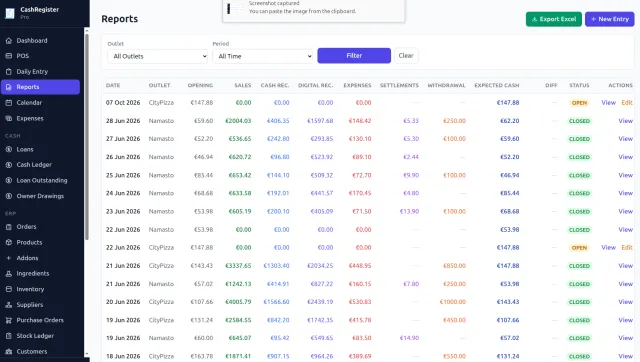Click the sales value €2004.03
Viewport: 640px width, 362px height.
pyautogui.click(x=238, y=121)
